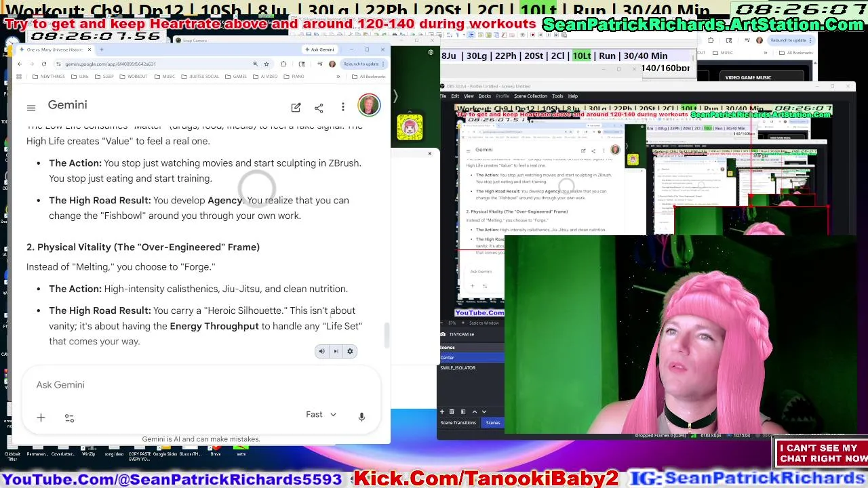Start a new chat with pencil icon
868x488 pixels.
(296, 108)
